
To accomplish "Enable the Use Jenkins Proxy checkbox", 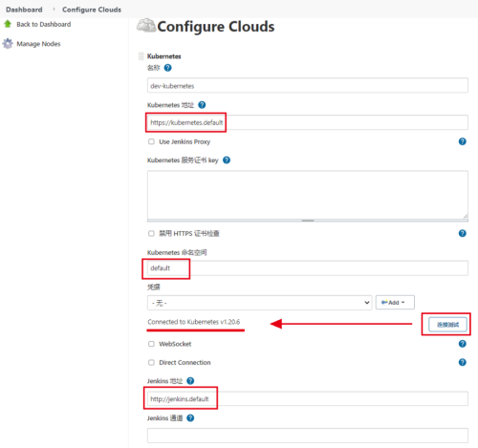I will pyautogui.click(x=151, y=141).
